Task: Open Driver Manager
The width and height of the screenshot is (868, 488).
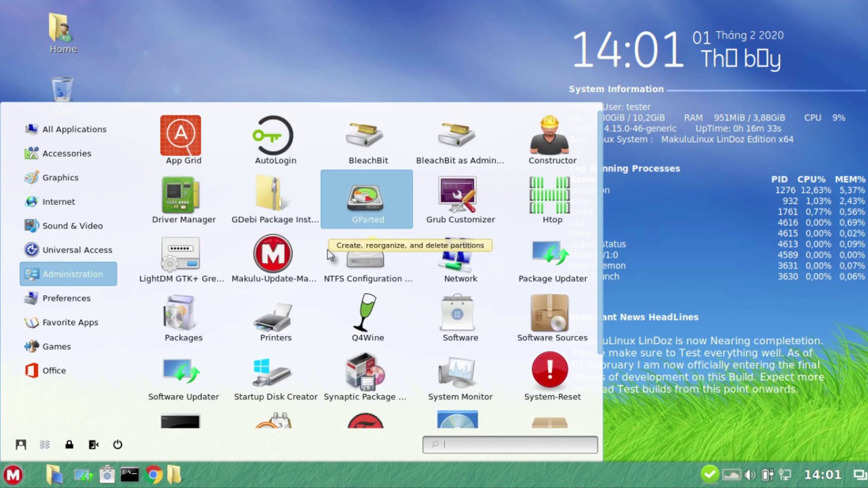Action: pyautogui.click(x=183, y=199)
